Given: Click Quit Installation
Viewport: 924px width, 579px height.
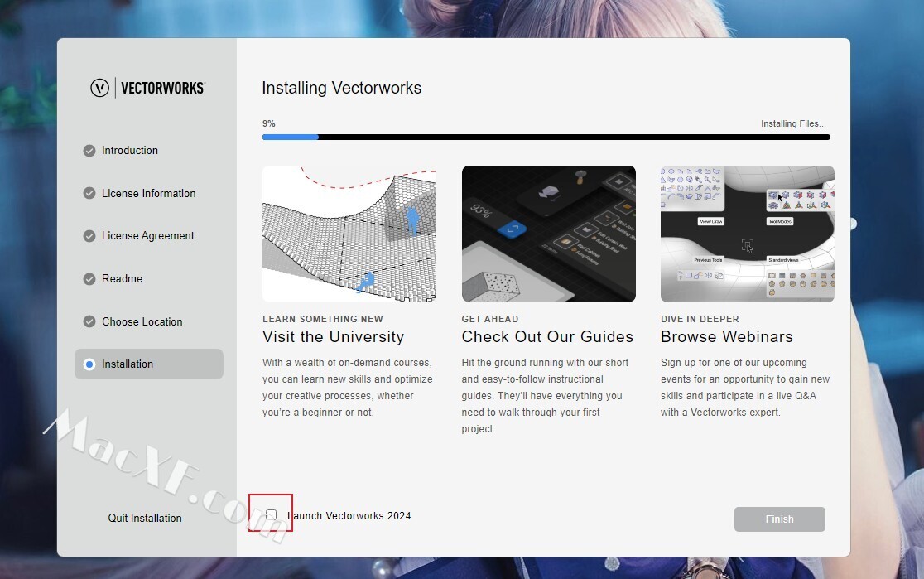Looking at the screenshot, I should [145, 518].
